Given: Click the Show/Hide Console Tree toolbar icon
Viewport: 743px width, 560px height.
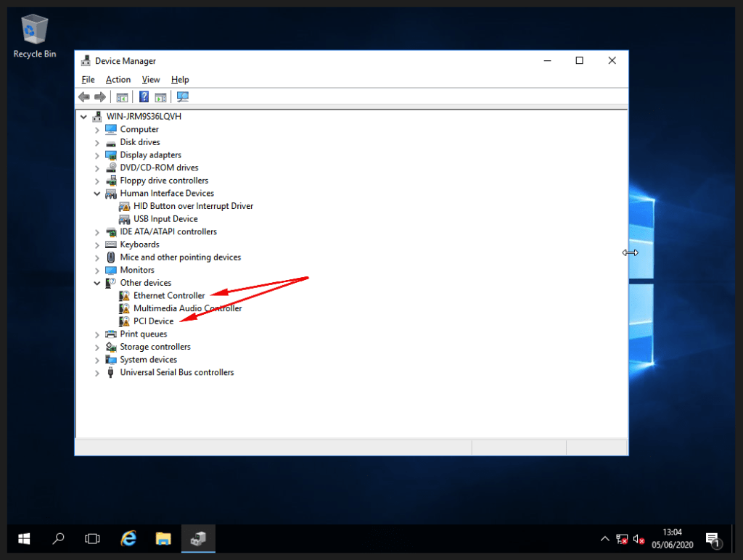Looking at the screenshot, I should (x=122, y=96).
